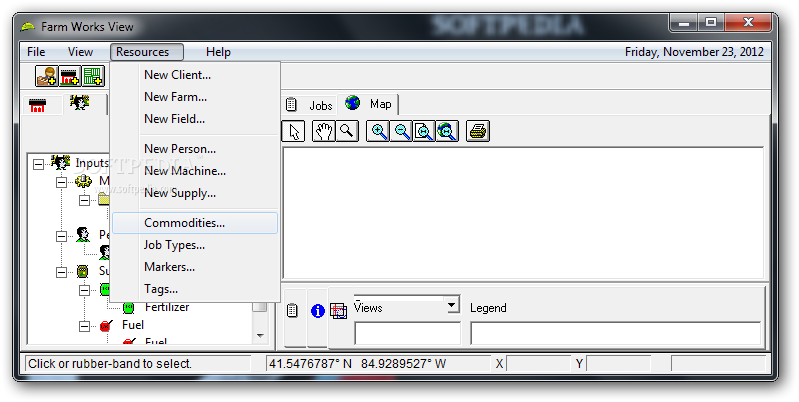Viewport: 799px width, 402px height.
Task: Click the Zoom Out minus magnifier
Action: tap(402, 131)
